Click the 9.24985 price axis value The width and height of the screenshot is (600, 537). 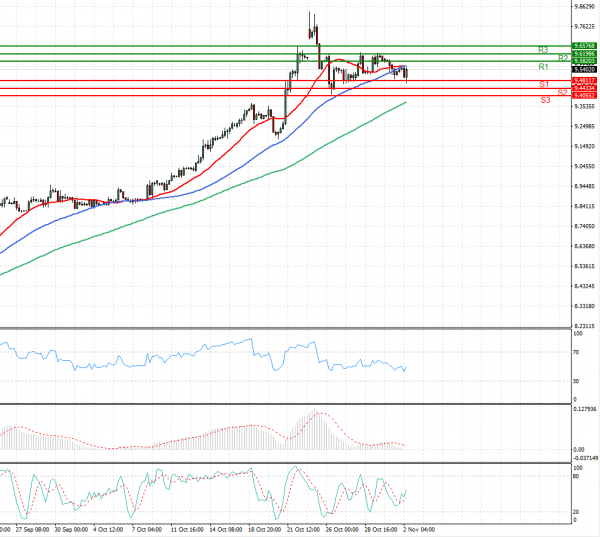(584, 126)
